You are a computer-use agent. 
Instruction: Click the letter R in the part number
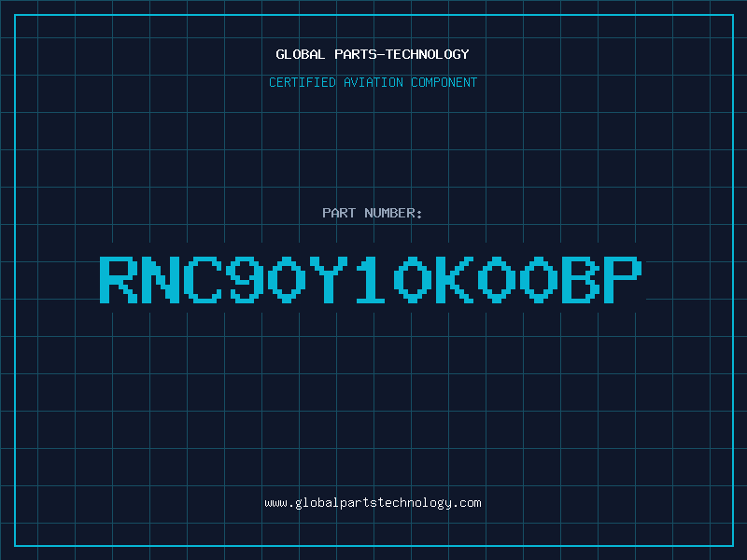119,279
